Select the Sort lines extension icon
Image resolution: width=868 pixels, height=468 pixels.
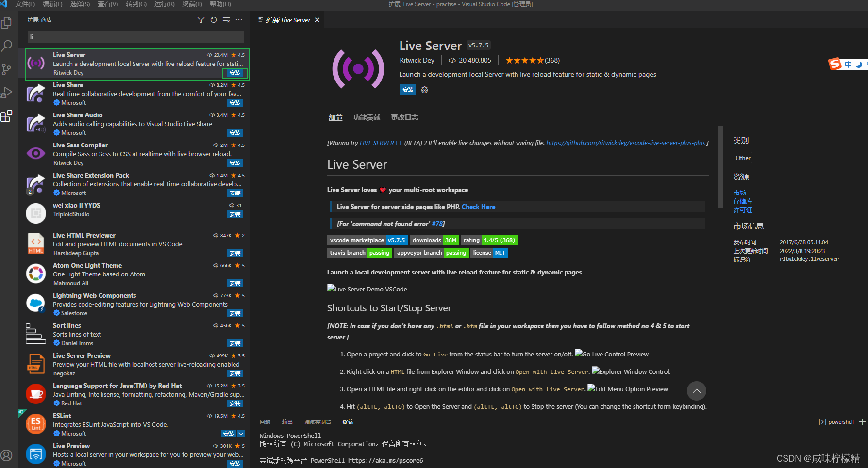[36, 334]
